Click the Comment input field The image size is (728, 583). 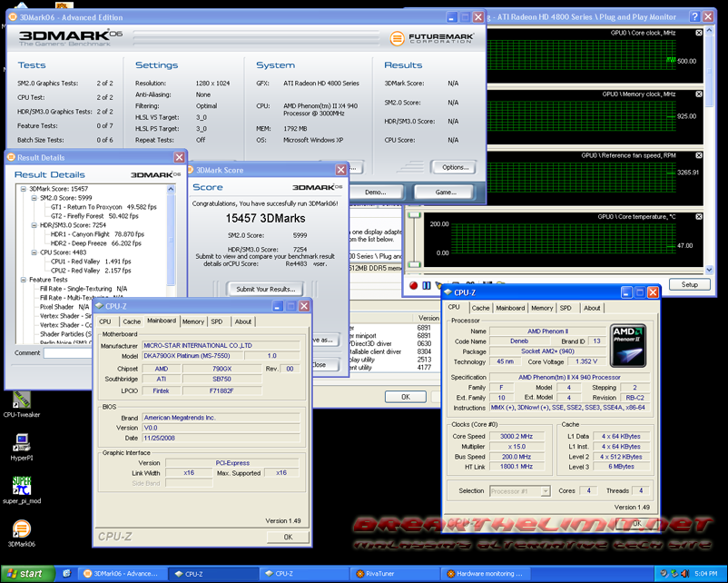point(67,353)
